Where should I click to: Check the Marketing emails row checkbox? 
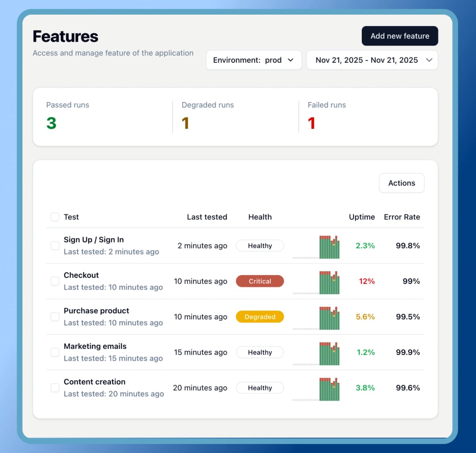point(55,352)
